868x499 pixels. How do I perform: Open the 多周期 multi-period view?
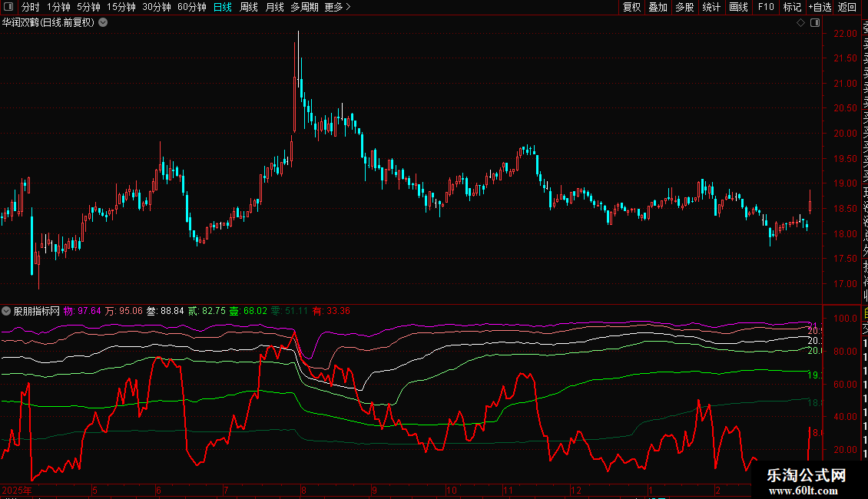(304, 7)
